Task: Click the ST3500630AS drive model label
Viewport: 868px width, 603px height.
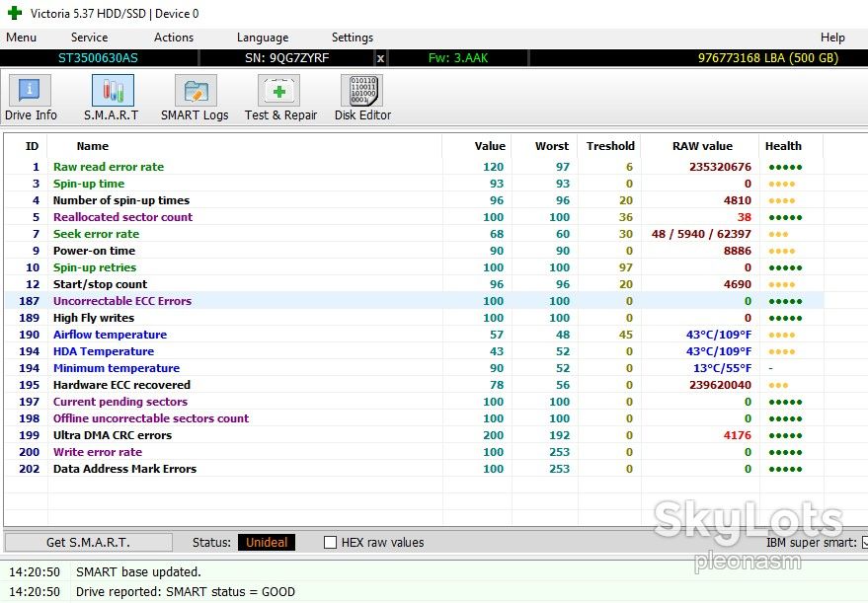Action: click(x=98, y=58)
